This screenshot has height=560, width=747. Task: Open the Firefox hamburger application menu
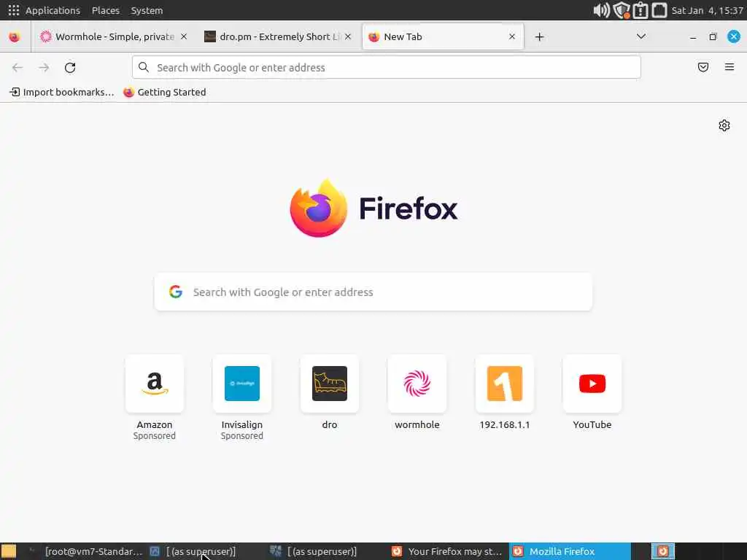click(729, 67)
